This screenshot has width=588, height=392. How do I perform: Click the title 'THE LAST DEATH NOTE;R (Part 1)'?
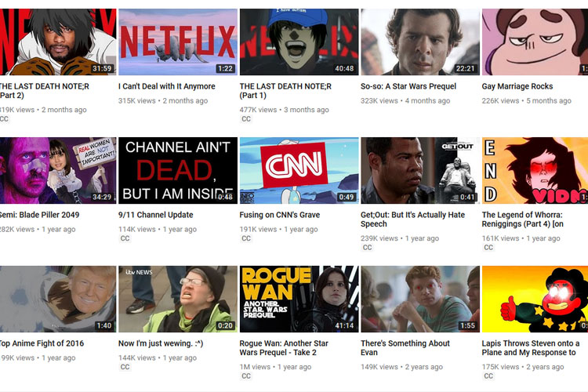pyautogui.click(x=285, y=91)
